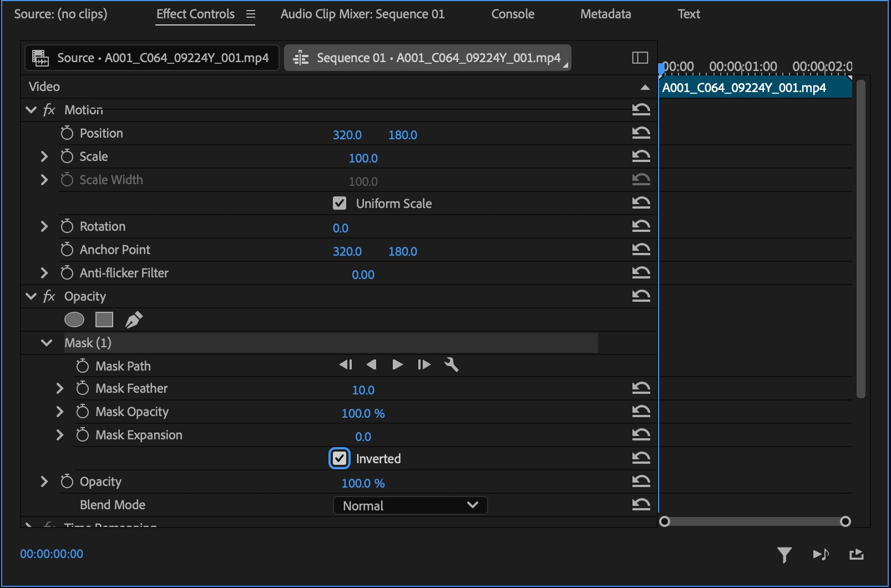
Task: Select Sequence 01 clip button
Action: coord(428,58)
